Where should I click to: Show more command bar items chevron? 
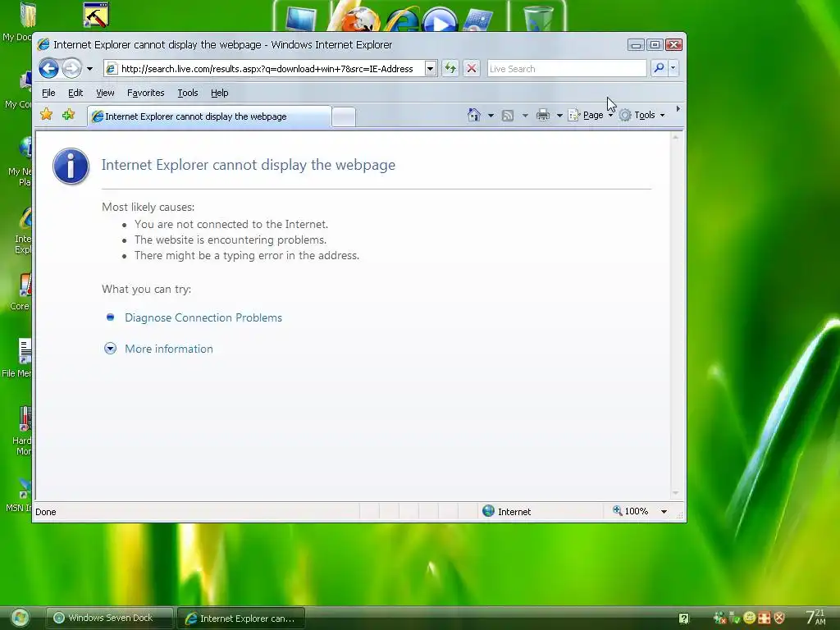pyautogui.click(x=678, y=109)
